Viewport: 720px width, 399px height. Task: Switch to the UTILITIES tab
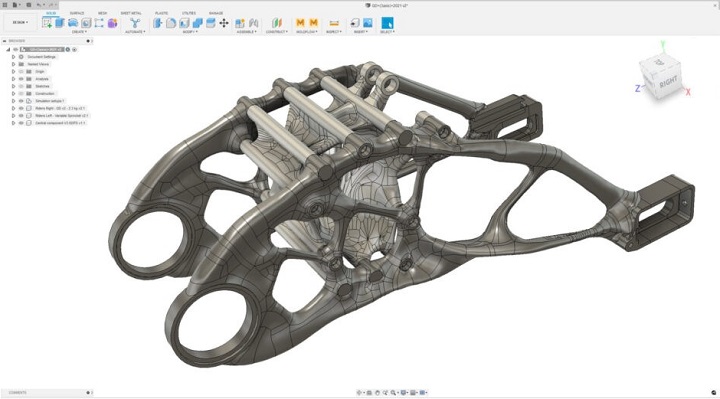(x=189, y=13)
